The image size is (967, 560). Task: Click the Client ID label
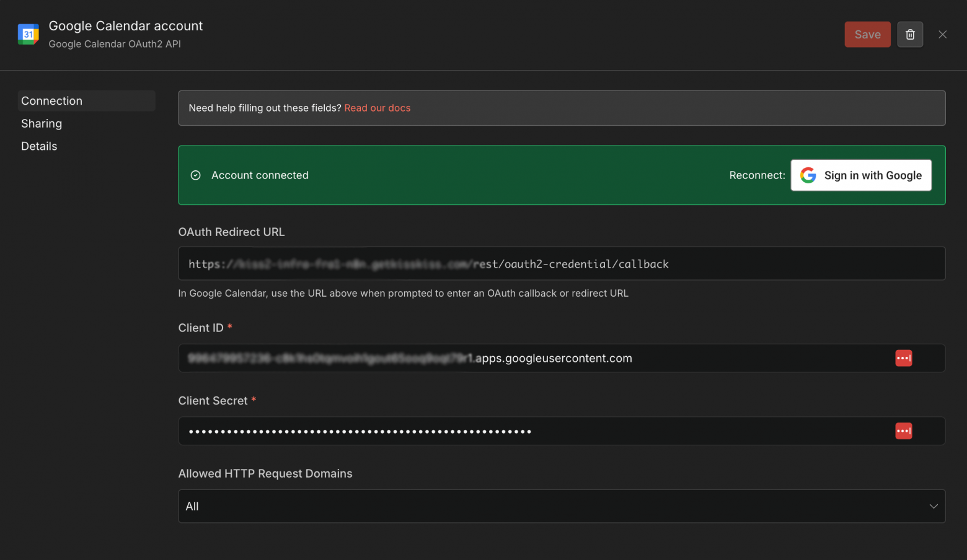pyautogui.click(x=201, y=328)
